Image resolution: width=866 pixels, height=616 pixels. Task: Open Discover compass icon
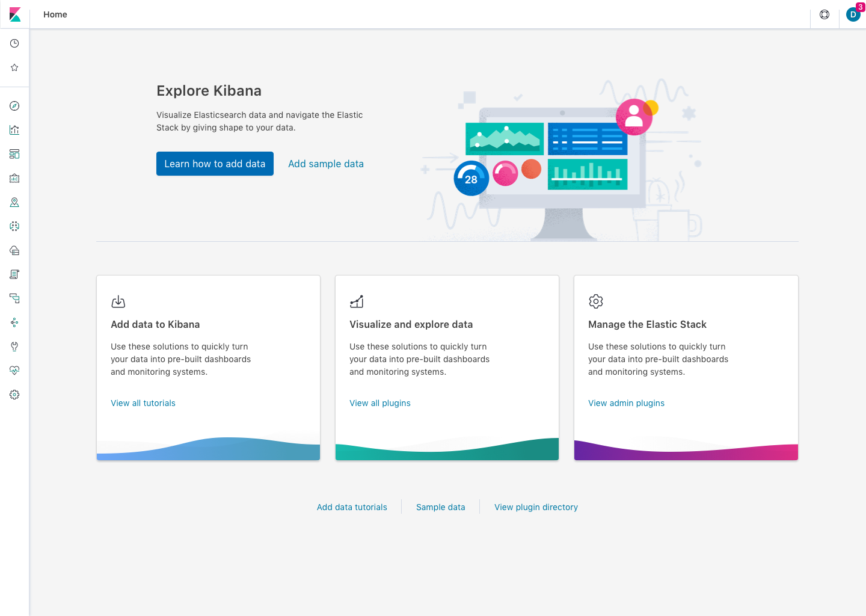pyautogui.click(x=14, y=106)
